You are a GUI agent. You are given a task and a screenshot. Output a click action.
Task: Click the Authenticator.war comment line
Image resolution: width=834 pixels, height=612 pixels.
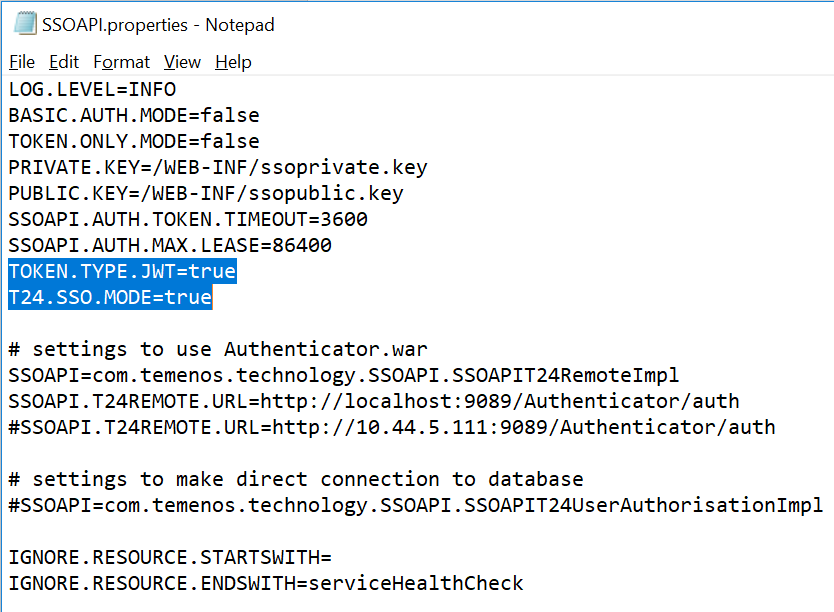tap(218, 349)
